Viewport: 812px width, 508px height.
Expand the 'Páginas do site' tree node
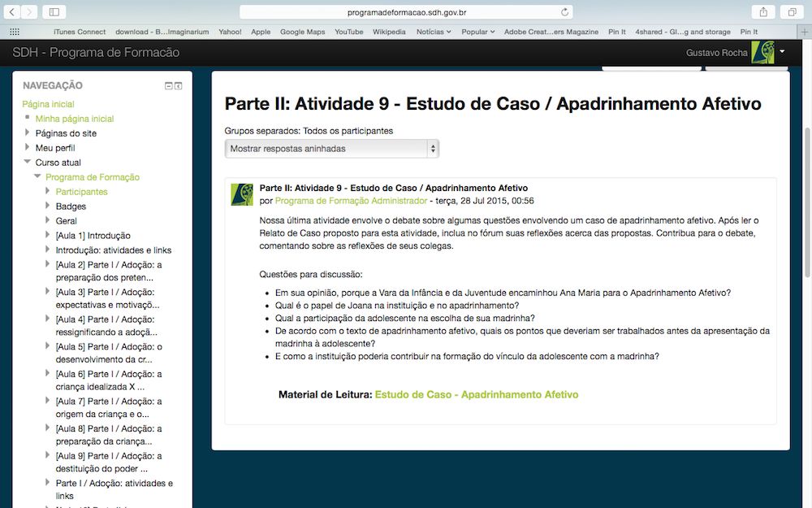pyautogui.click(x=27, y=133)
